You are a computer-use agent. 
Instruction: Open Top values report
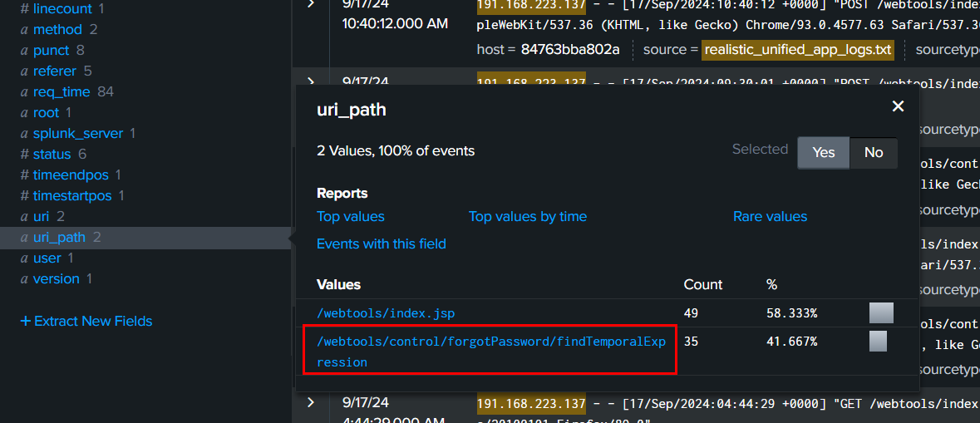(351, 217)
